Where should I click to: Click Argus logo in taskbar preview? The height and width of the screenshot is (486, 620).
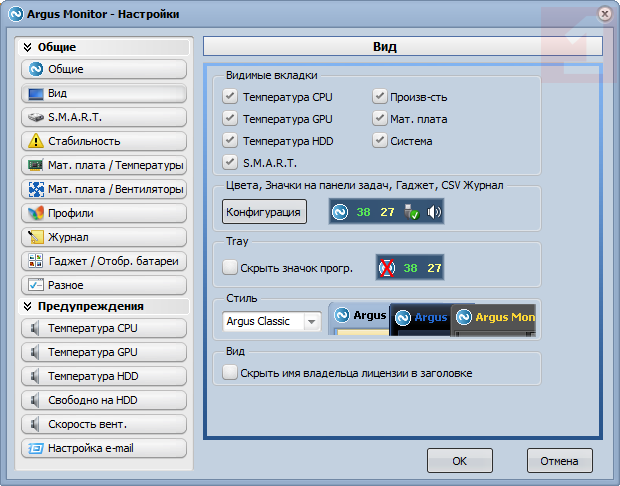click(340, 212)
